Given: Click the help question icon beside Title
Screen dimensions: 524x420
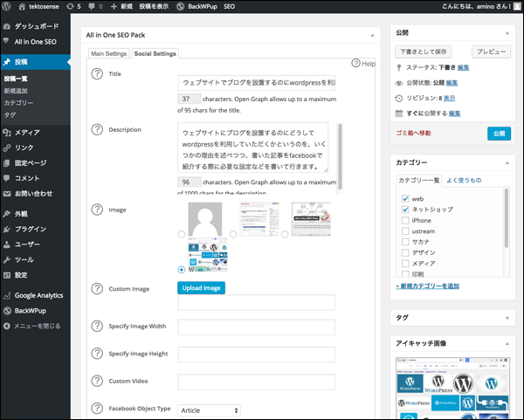Looking at the screenshot, I should click(96, 75).
